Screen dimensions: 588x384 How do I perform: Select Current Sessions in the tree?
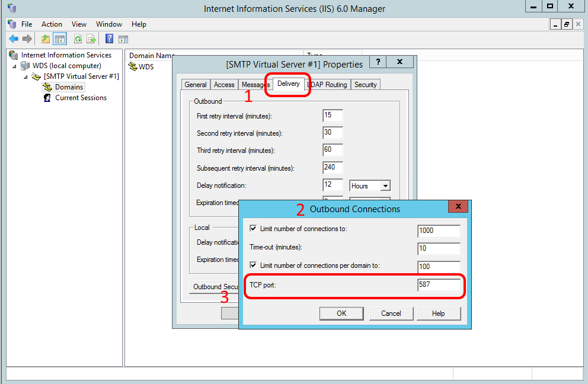coord(81,98)
